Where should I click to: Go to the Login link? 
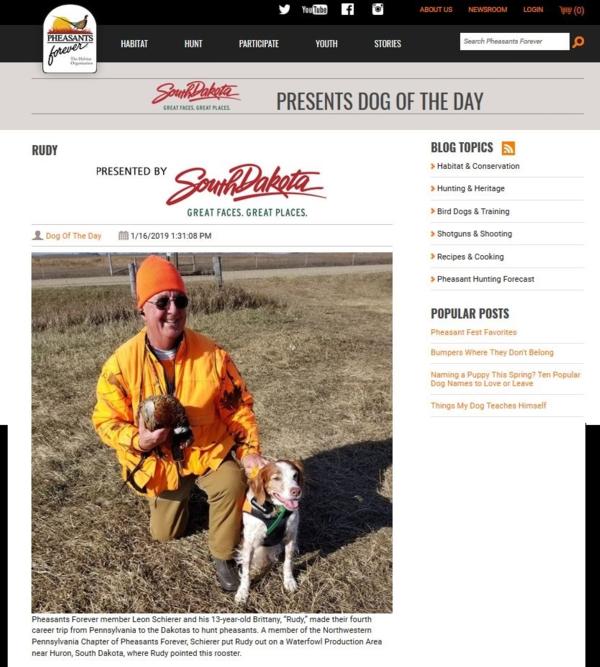(533, 10)
